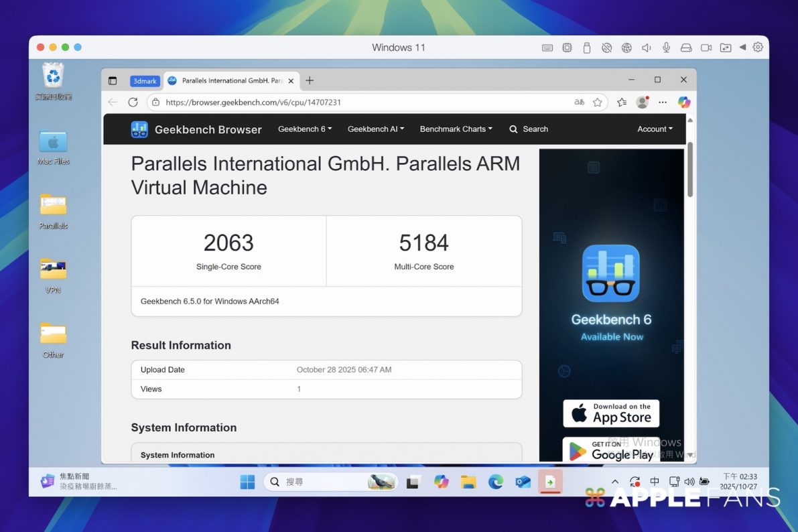The height and width of the screenshot is (532, 798).
Task: Expand the Geekbench 6 dropdown menu
Action: pos(305,129)
